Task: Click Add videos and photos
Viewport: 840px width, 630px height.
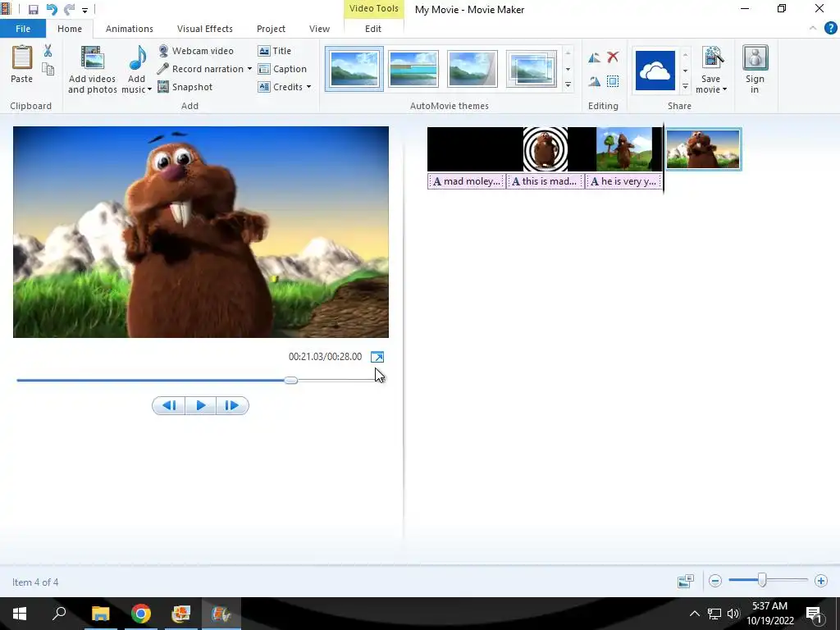Action: pyautogui.click(x=92, y=70)
